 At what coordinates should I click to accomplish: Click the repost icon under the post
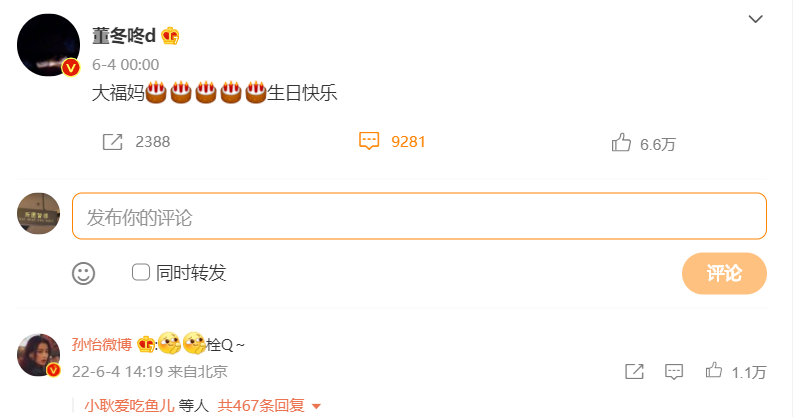pos(112,142)
